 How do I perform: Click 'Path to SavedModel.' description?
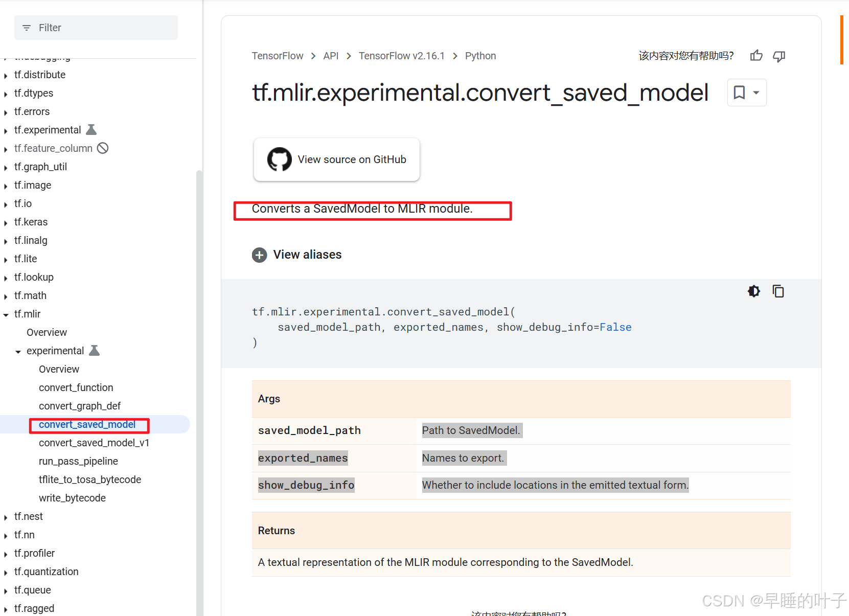pos(471,430)
